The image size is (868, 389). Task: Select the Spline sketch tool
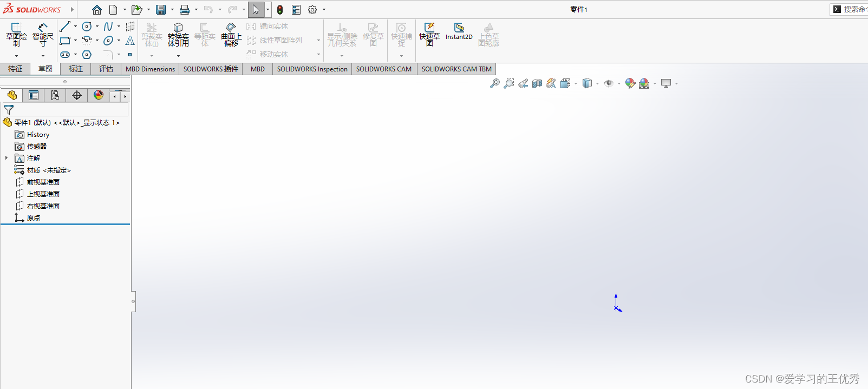pos(108,27)
